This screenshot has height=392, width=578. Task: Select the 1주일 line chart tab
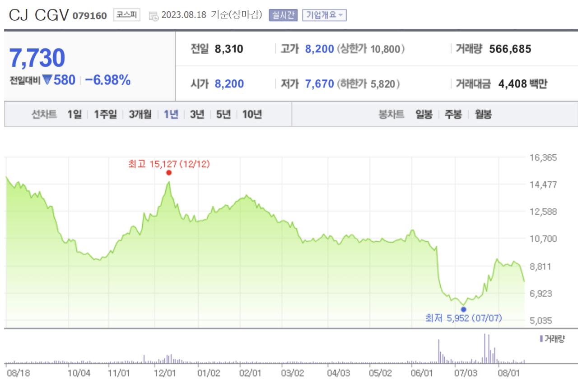pyautogui.click(x=105, y=115)
